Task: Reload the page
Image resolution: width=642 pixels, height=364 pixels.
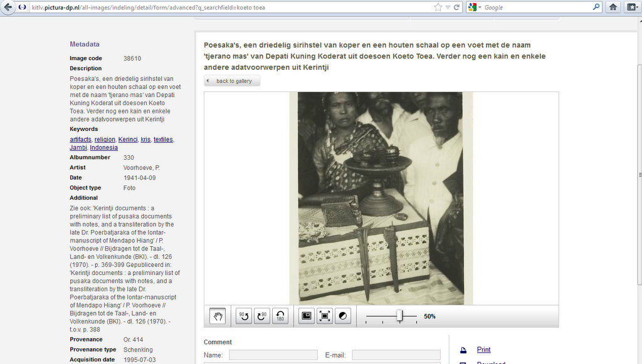Action: click(x=456, y=8)
